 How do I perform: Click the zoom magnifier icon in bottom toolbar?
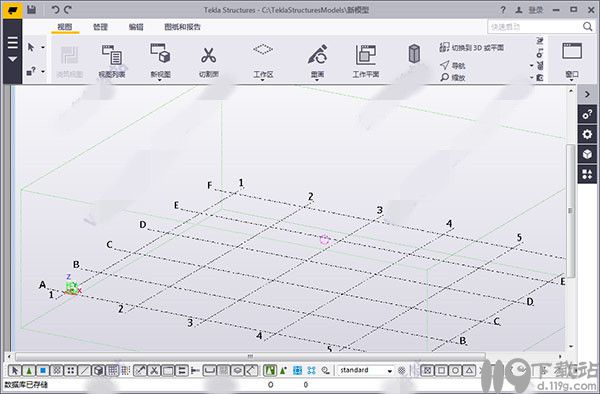[x=326, y=370]
